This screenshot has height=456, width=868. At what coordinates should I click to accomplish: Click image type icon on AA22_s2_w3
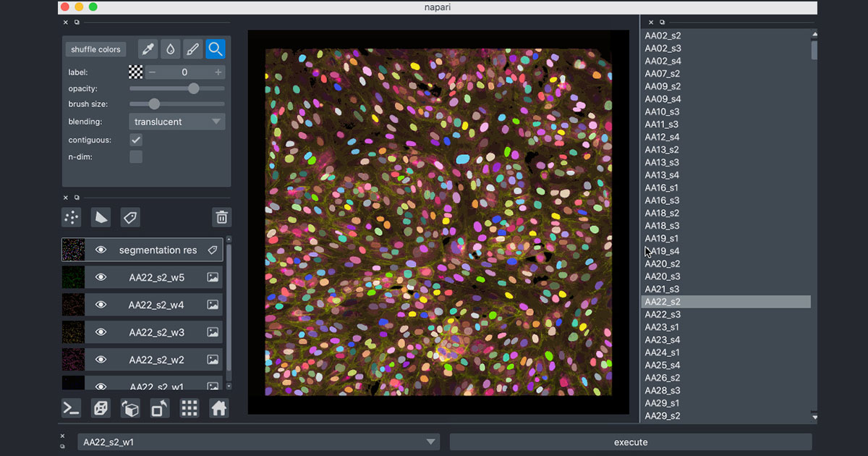[x=213, y=332]
